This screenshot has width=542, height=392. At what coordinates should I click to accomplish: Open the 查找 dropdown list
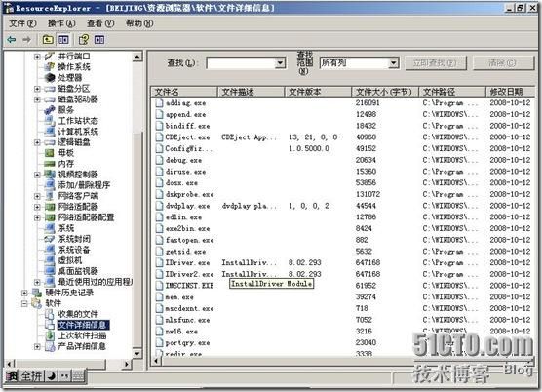[280, 63]
